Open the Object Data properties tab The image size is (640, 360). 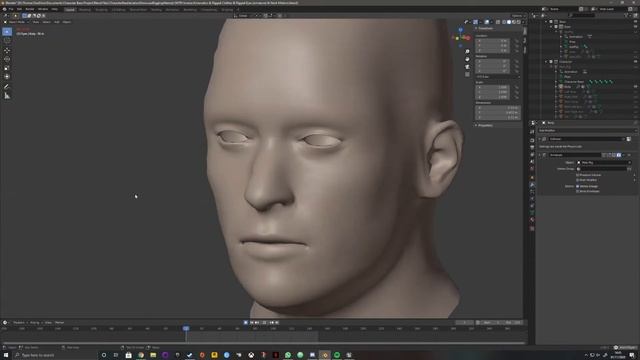coord(532,213)
